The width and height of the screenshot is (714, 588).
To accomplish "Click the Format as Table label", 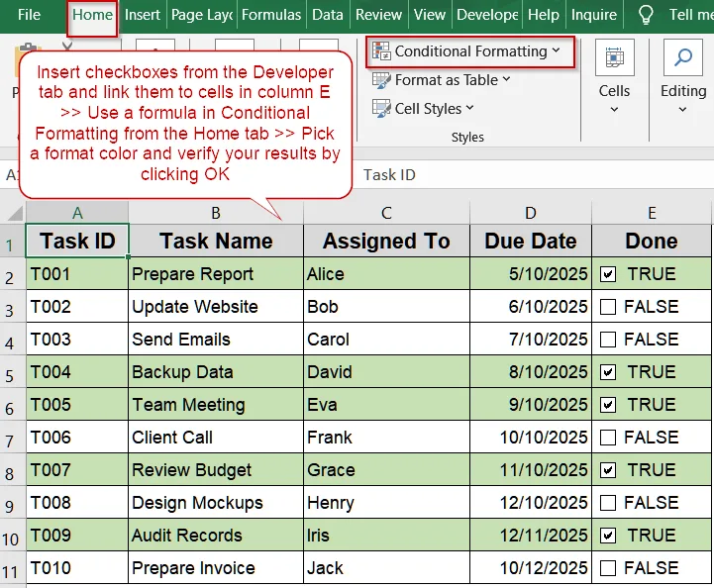I will click(x=447, y=80).
